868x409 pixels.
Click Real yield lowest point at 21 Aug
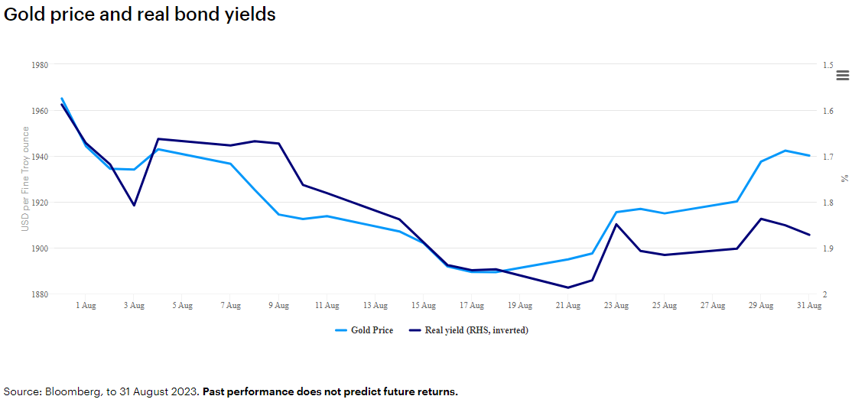[568, 287]
